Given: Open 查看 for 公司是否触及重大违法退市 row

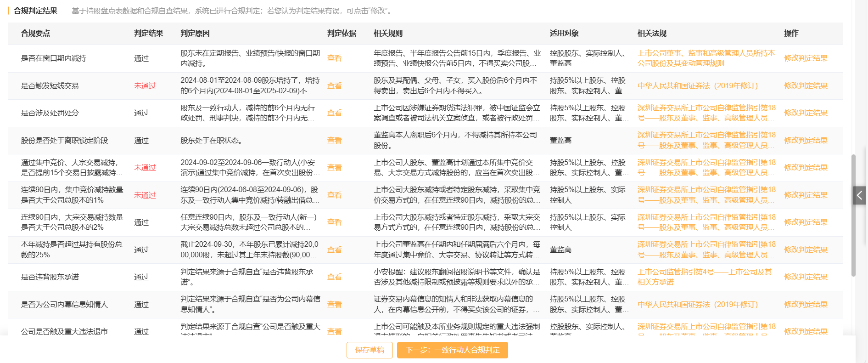Looking at the screenshot, I should point(334,332).
